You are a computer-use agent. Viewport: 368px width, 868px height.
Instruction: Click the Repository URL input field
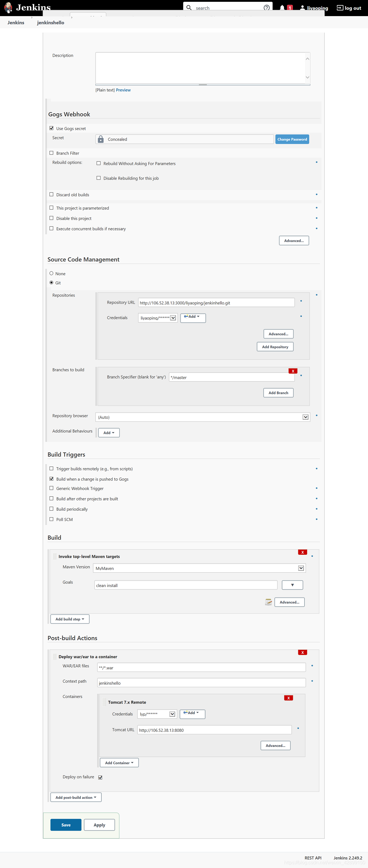tap(216, 302)
